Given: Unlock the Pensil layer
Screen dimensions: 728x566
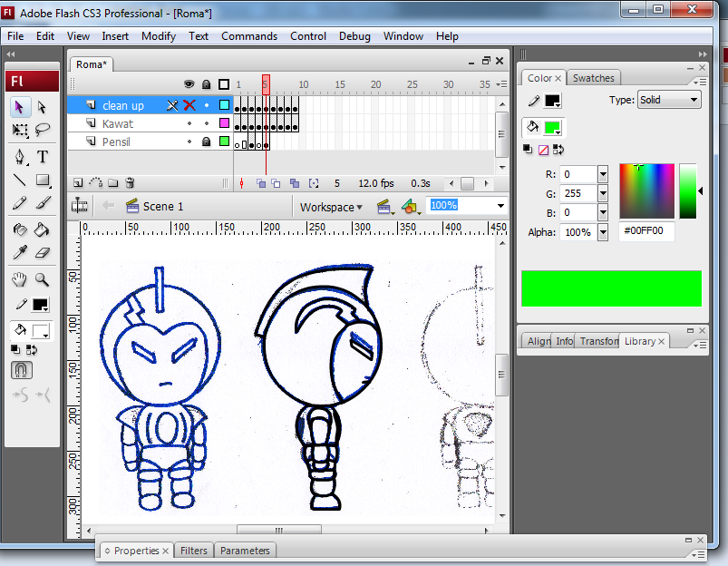Looking at the screenshot, I should click(x=207, y=141).
